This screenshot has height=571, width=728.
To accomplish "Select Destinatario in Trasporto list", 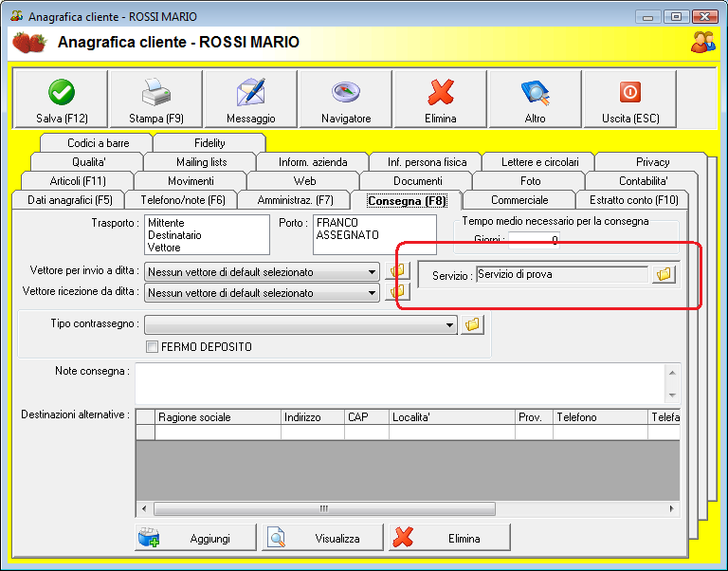I will tap(174, 235).
